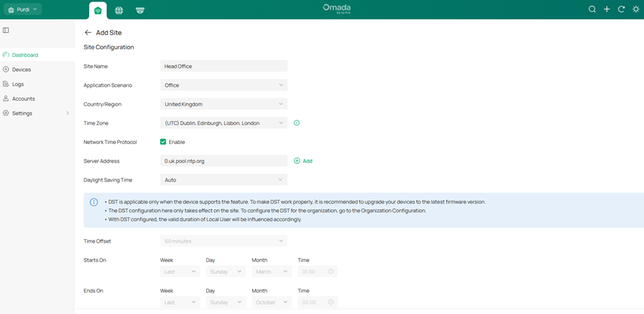Screen dimensions: 644x314
Task: Disable the Network Time Protocol checkbox
Action: pyautogui.click(x=163, y=142)
